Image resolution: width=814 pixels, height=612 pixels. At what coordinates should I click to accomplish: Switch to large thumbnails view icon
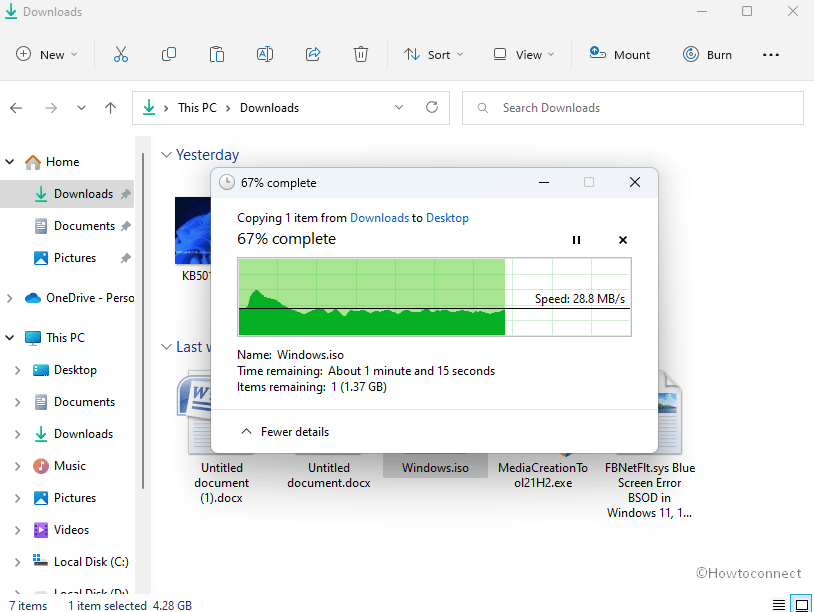pos(802,605)
